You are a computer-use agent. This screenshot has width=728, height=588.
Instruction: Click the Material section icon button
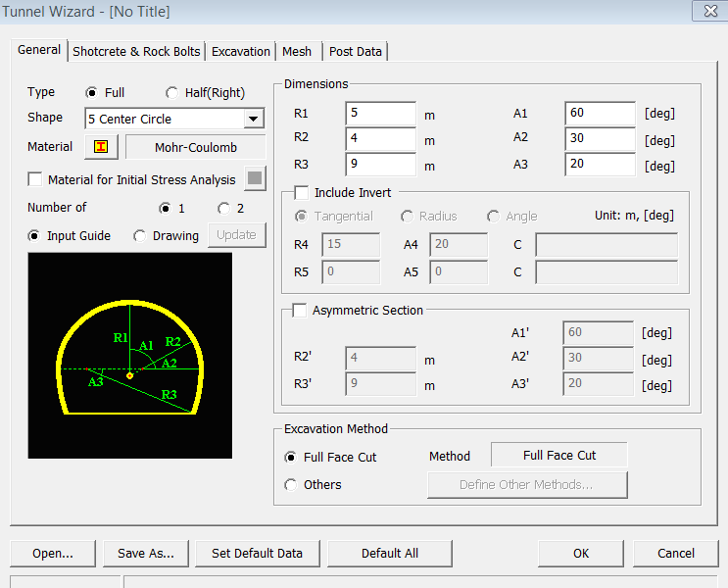tap(101, 147)
